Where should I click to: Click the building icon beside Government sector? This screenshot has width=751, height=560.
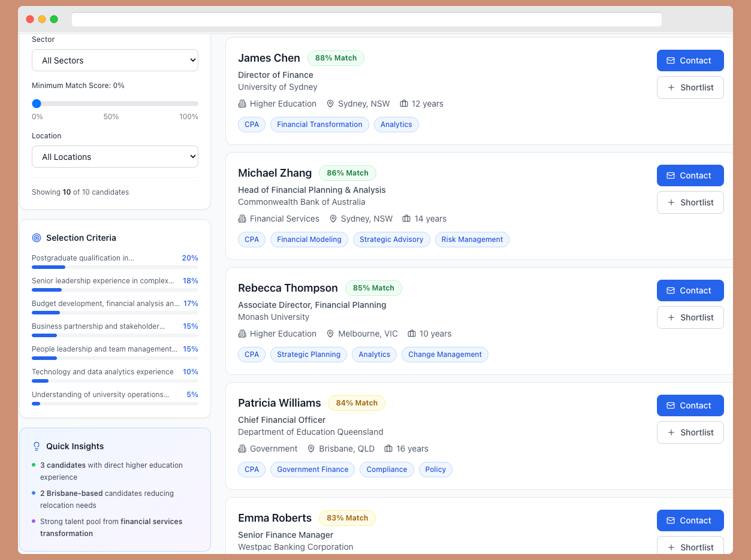(242, 449)
